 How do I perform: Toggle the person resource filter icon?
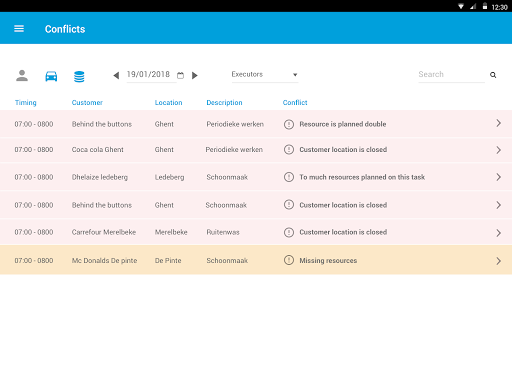pos(22,76)
